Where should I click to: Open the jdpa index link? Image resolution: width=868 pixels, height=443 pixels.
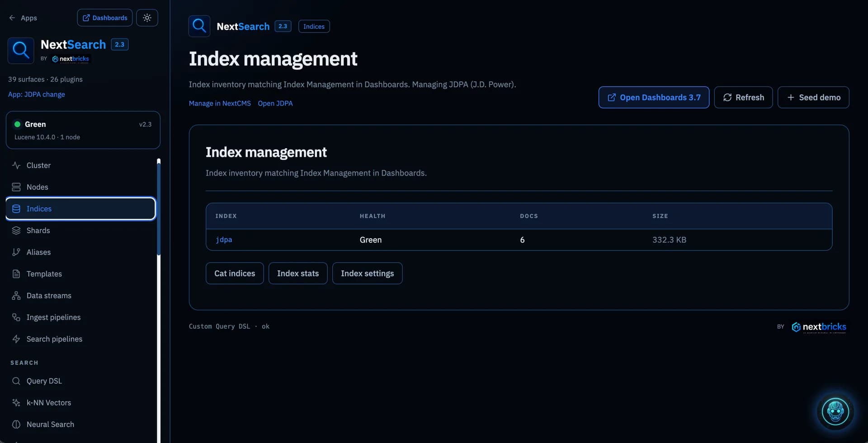(224, 240)
